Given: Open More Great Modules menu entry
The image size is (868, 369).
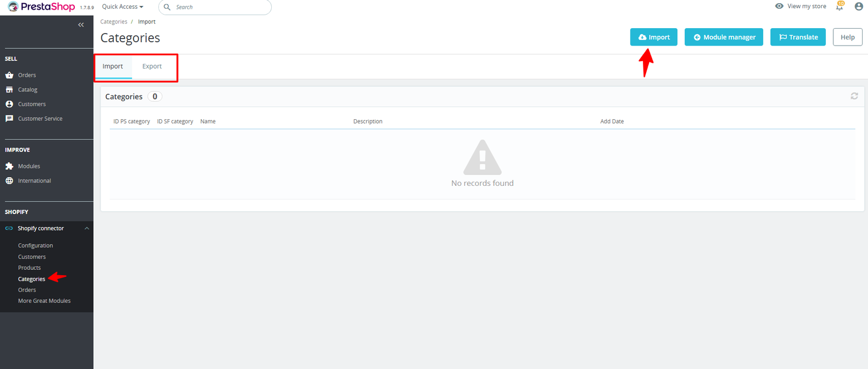Looking at the screenshot, I should pyautogui.click(x=44, y=301).
